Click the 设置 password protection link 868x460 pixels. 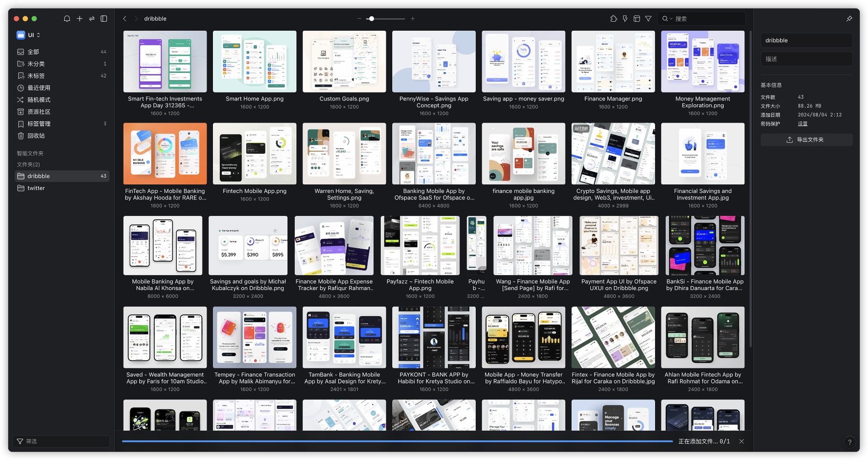pyautogui.click(x=802, y=123)
